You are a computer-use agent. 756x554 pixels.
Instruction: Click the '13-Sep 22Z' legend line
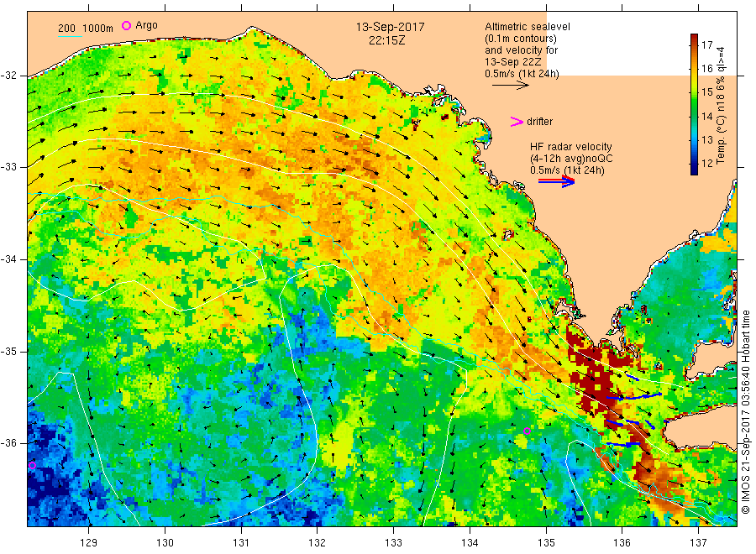pos(512,62)
